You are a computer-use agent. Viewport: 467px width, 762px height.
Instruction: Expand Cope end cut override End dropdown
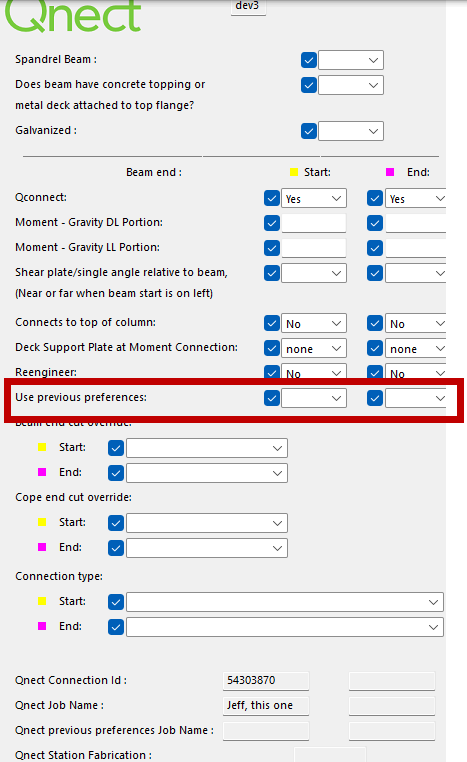[207, 548]
